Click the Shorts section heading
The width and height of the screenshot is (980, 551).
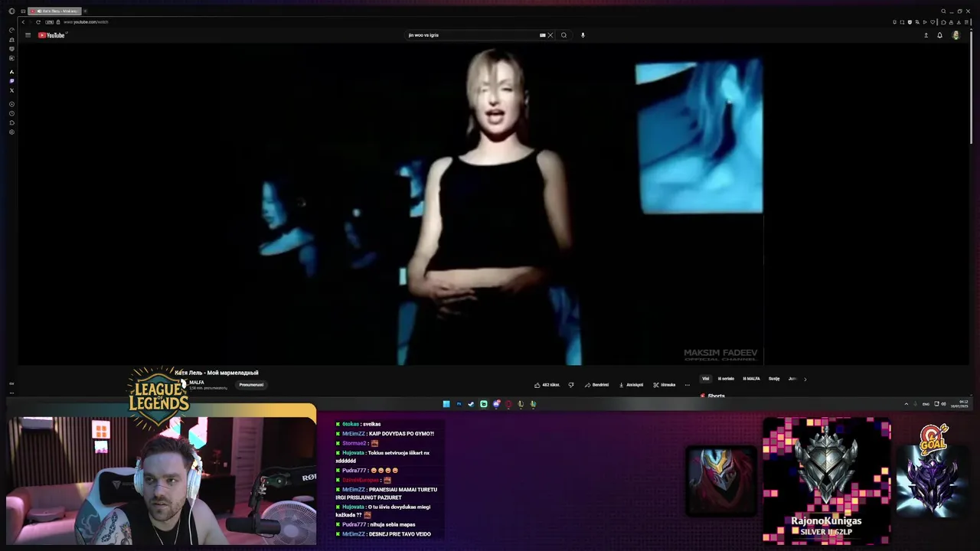[716, 396]
